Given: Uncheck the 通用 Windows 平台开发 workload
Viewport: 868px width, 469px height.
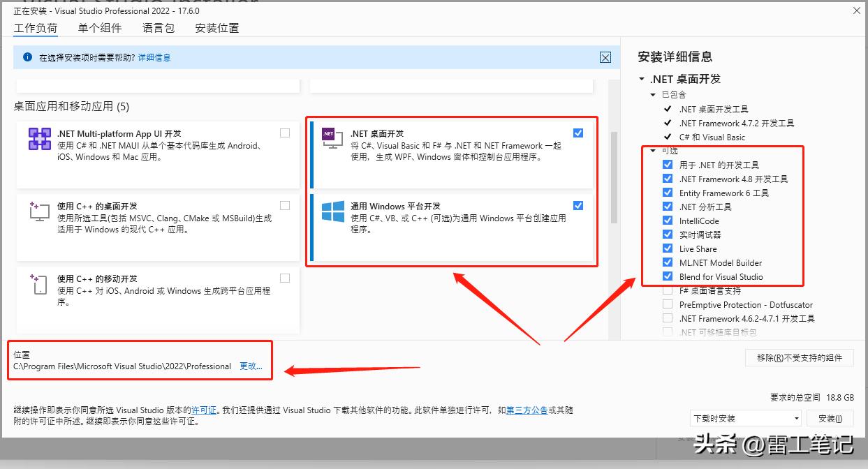Looking at the screenshot, I should coord(578,205).
